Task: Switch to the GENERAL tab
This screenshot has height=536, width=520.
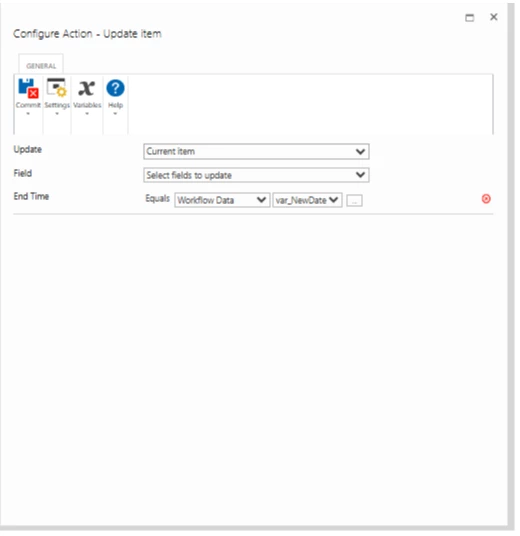Action: (x=41, y=66)
